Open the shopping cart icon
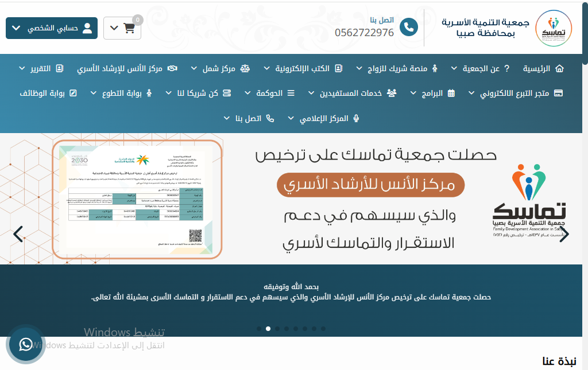The width and height of the screenshot is (588, 370). [x=129, y=28]
